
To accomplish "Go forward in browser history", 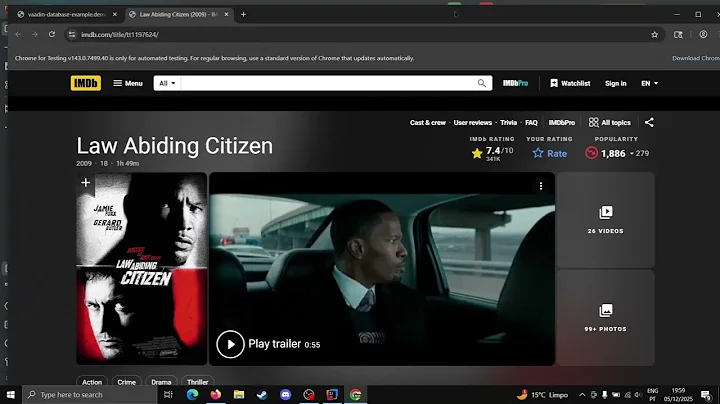I will (x=34, y=34).
